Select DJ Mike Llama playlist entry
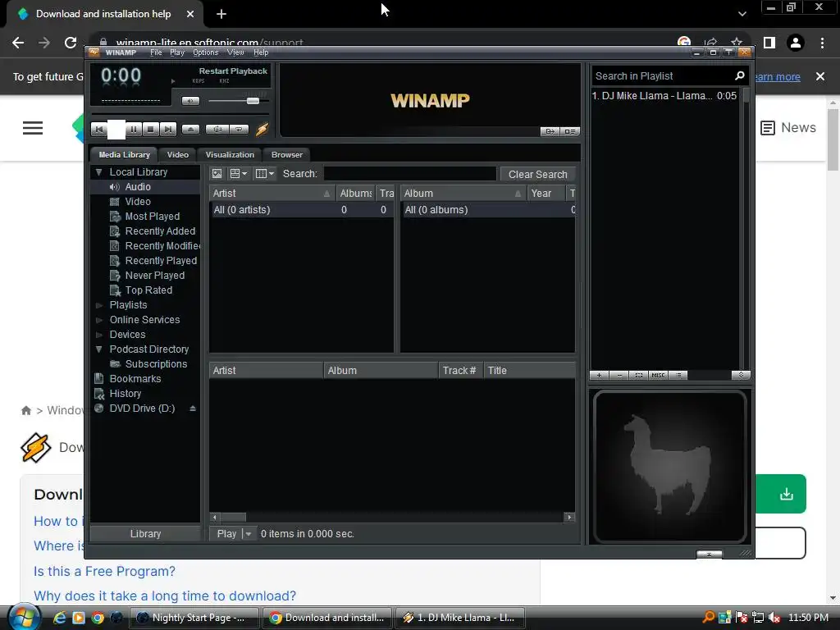 [664, 96]
